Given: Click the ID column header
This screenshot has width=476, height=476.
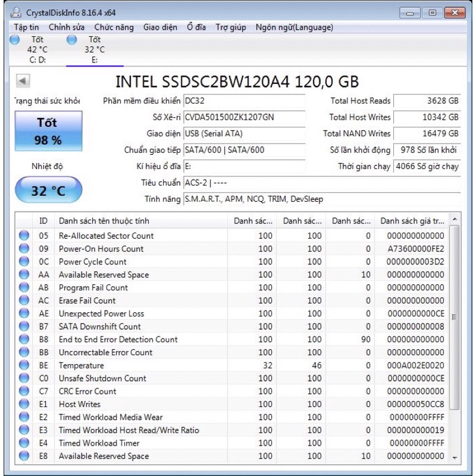Looking at the screenshot, I should click(x=43, y=221).
